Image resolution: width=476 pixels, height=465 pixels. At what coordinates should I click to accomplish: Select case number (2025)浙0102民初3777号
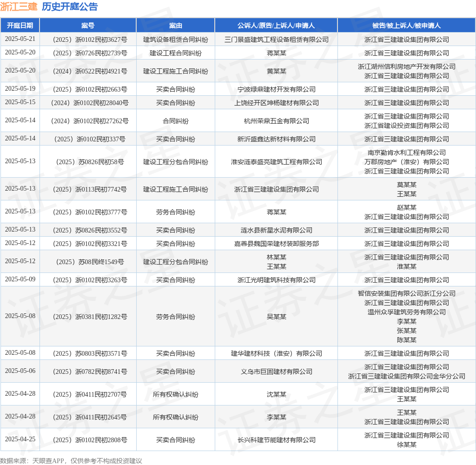[x=90, y=213]
